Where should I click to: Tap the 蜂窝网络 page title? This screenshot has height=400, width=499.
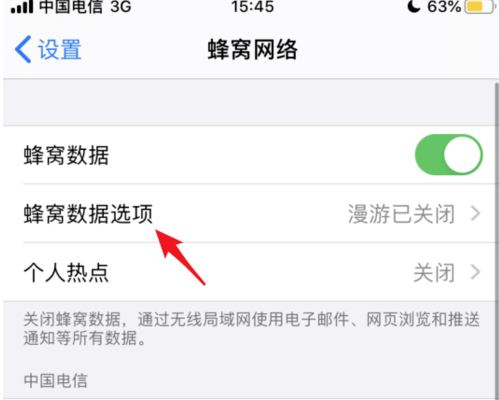click(253, 49)
